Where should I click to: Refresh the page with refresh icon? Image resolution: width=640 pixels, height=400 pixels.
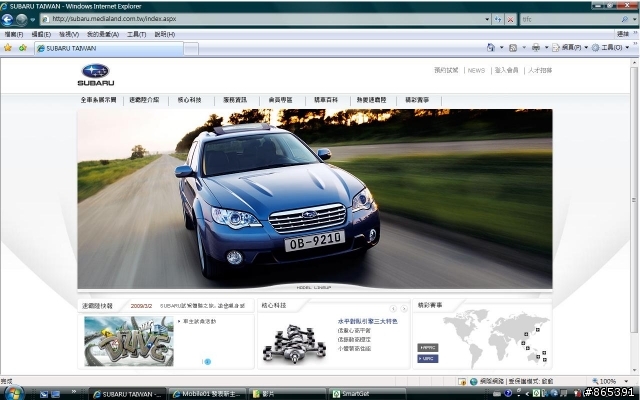[x=498, y=19]
